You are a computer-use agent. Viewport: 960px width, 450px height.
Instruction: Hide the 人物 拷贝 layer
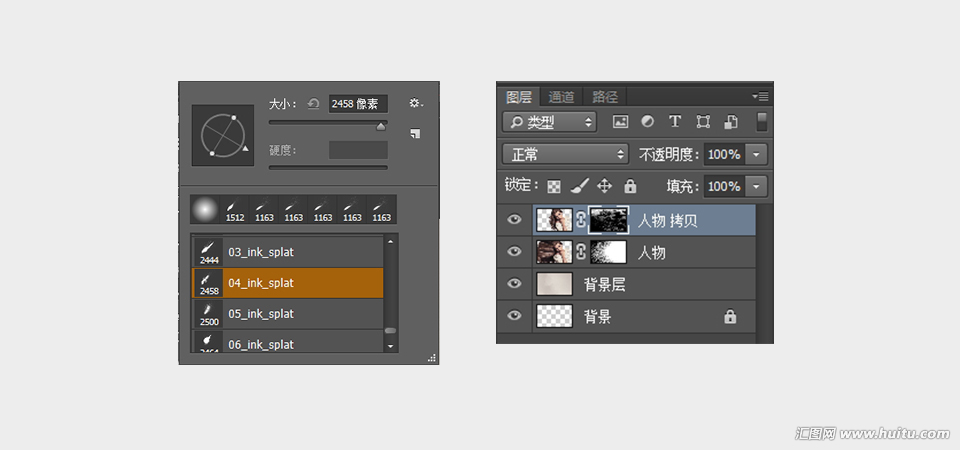(x=514, y=219)
